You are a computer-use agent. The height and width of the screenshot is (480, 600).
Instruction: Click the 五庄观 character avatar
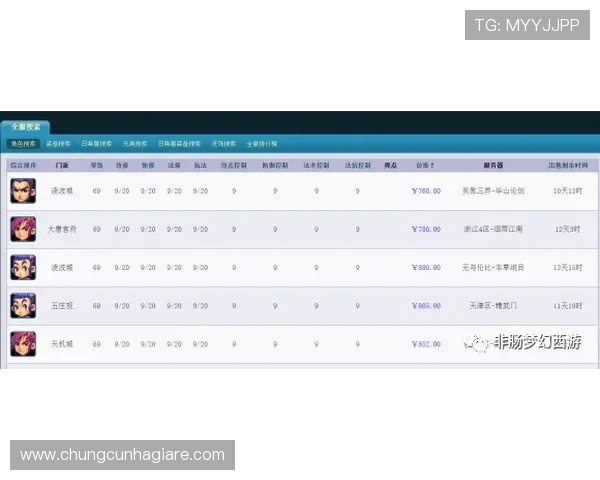point(22,305)
